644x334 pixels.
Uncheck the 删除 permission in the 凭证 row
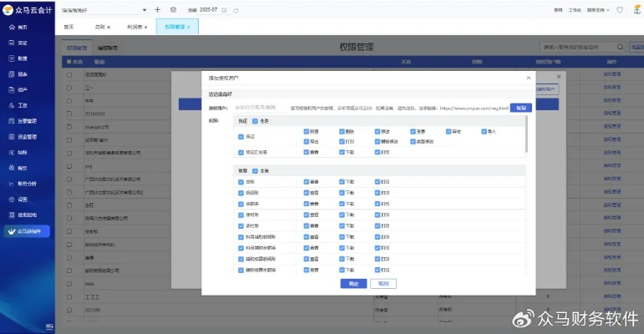(x=342, y=131)
